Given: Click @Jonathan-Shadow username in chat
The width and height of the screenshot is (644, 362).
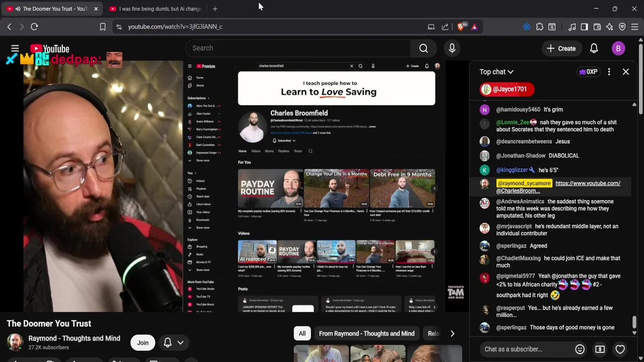Looking at the screenshot, I should 521,156.
